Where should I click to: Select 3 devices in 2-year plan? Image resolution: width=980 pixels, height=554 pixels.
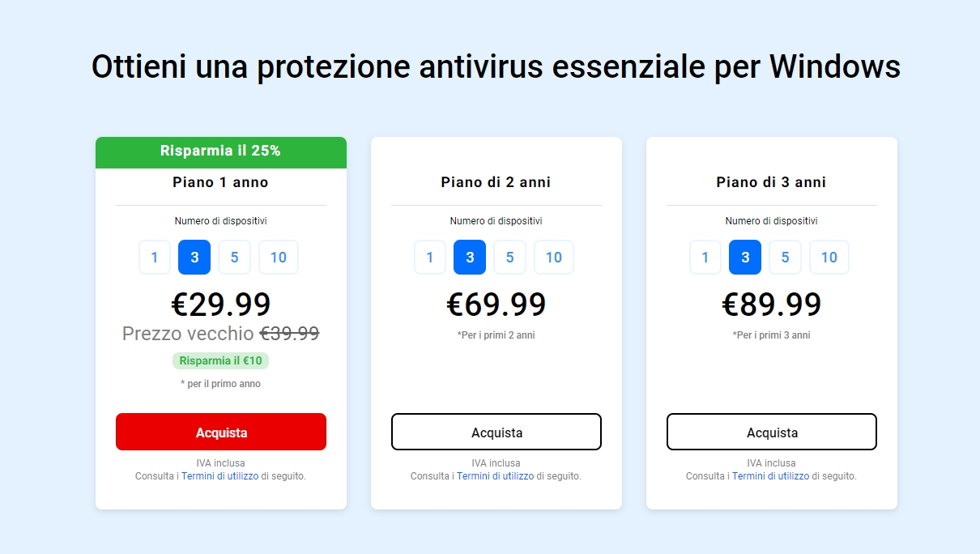coord(470,258)
